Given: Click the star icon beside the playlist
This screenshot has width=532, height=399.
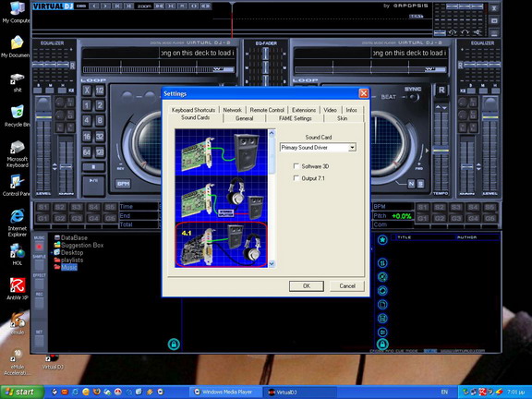Looking at the screenshot, I should [x=382, y=240].
